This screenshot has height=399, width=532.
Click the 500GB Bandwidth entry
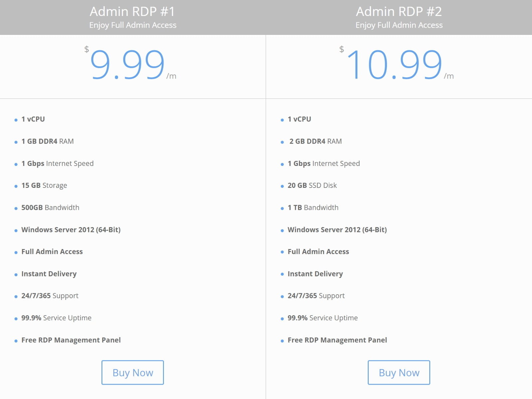[50, 207]
